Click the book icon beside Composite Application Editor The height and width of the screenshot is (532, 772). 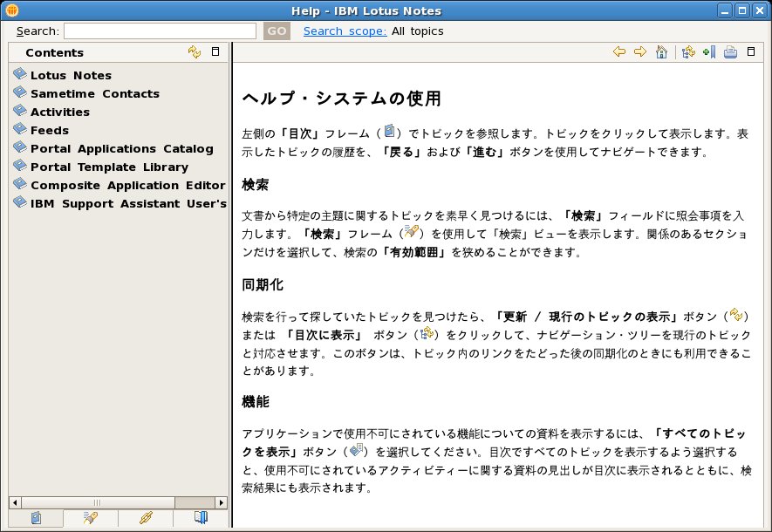(x=20, y=183)
